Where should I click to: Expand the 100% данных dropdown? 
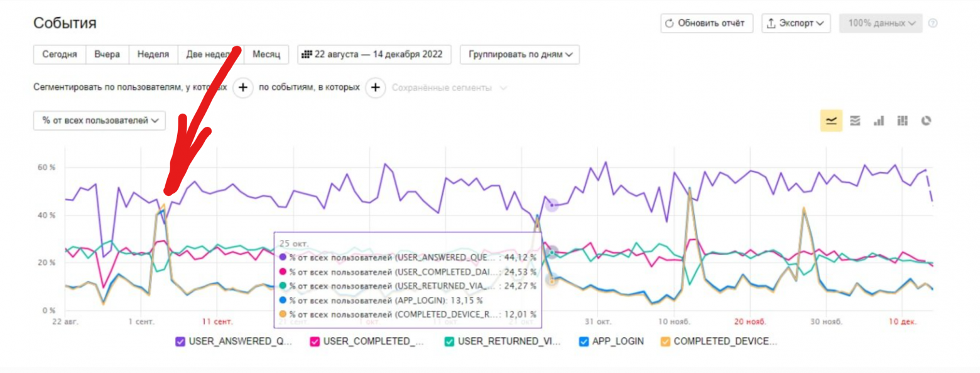point(881,23)
